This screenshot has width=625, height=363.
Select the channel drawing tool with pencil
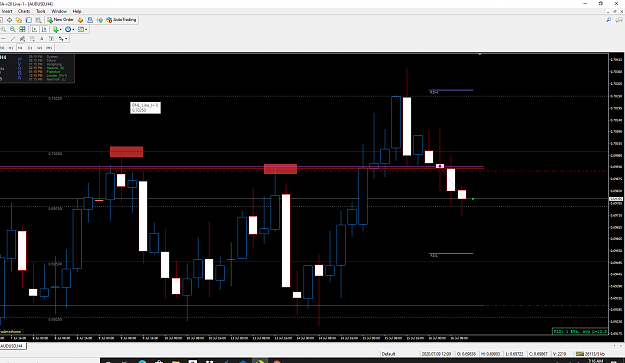pyautogui.click(x=22, y=39)
